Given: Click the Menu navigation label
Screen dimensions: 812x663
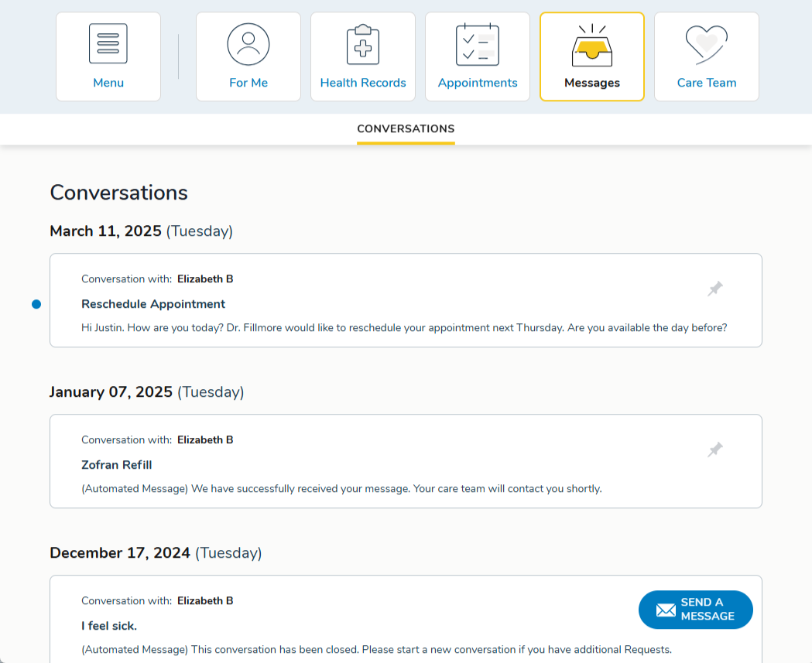Looking at the screenshot, I should coord(108,82).
